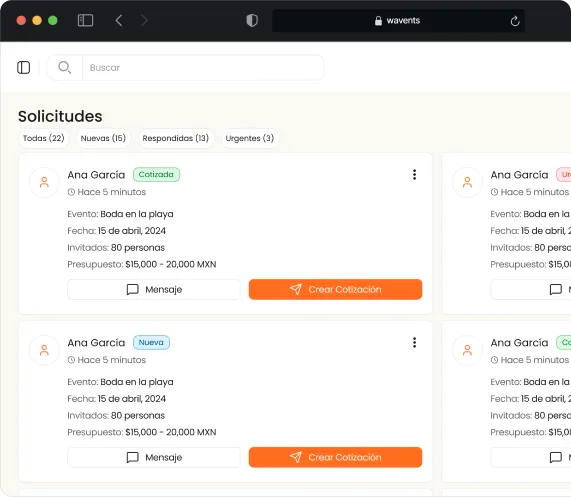Select the Todas (22) filter
Image resolution: width=571 pixels, height=497 pixels.
(44, 138)
